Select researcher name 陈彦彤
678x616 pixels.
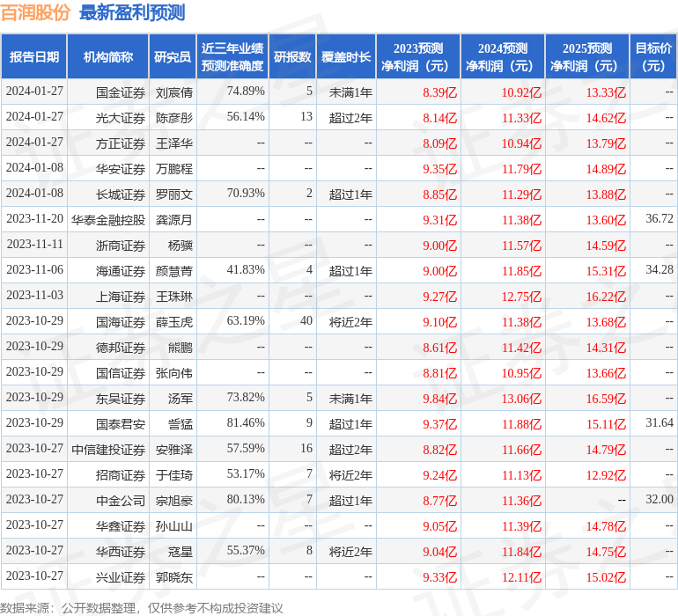174,118
